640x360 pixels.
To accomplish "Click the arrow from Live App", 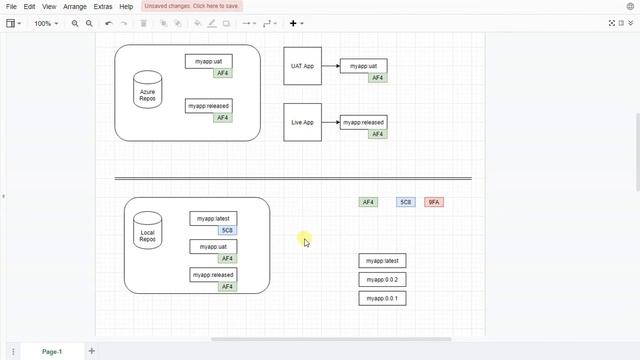I will click(x=331, y=122).
